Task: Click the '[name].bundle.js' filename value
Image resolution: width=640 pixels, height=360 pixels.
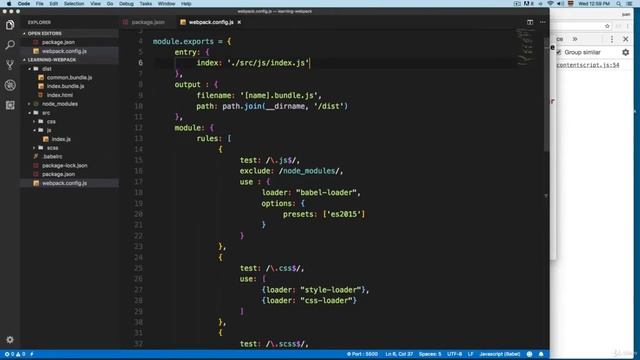Action: click(x=279, y=96)
